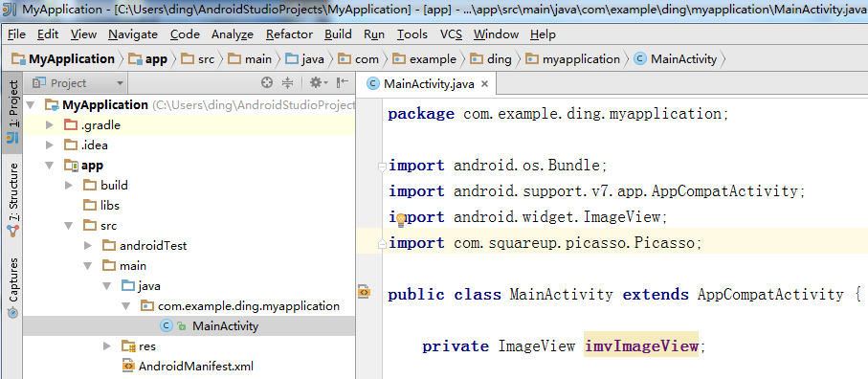Image resolution: width=868 pixels, height=379 pixels.
Task: Open the Navigate menu
Action: (133, 34)
